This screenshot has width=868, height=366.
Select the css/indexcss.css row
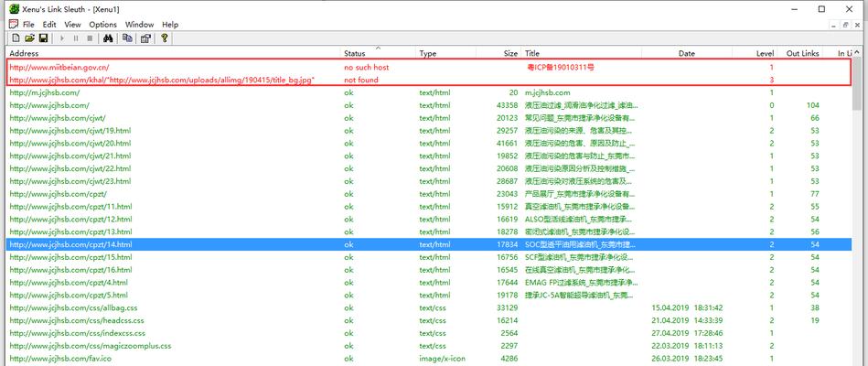coord(429,333)
